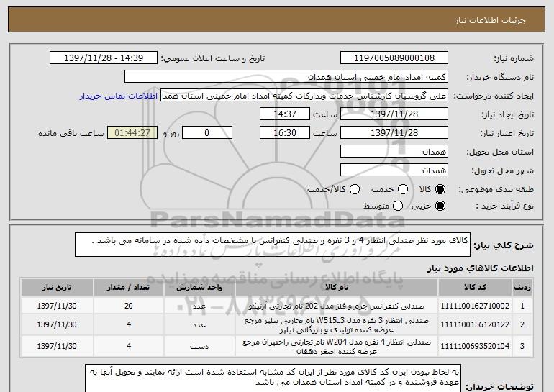
Task: Click the remaining days field showing 0
Action: pyautogui.click(x=207, y=133)
